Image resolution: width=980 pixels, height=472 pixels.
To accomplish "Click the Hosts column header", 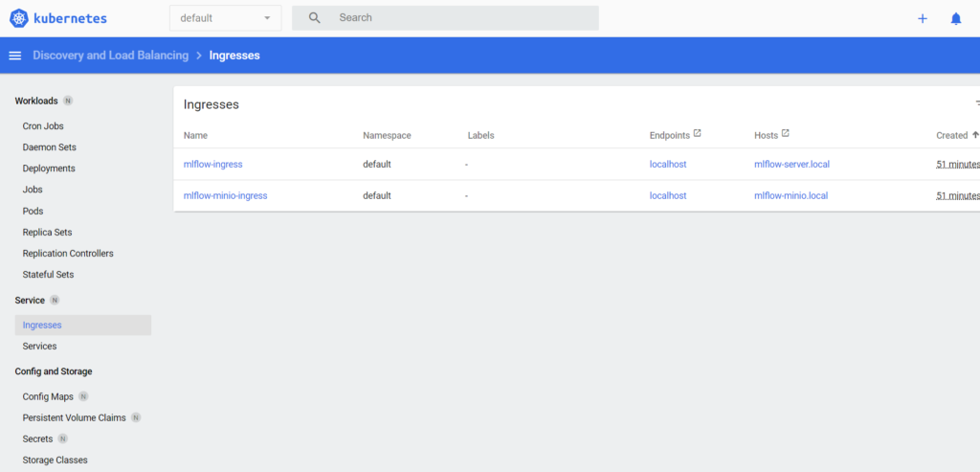I will point(767,135).
